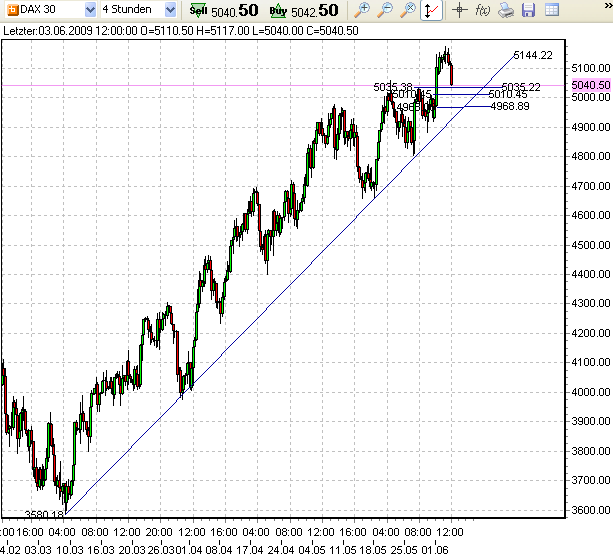Screen dimensions: 613x555
Task: Click the 3600.00 price axis label
Action: click(591, 510)
